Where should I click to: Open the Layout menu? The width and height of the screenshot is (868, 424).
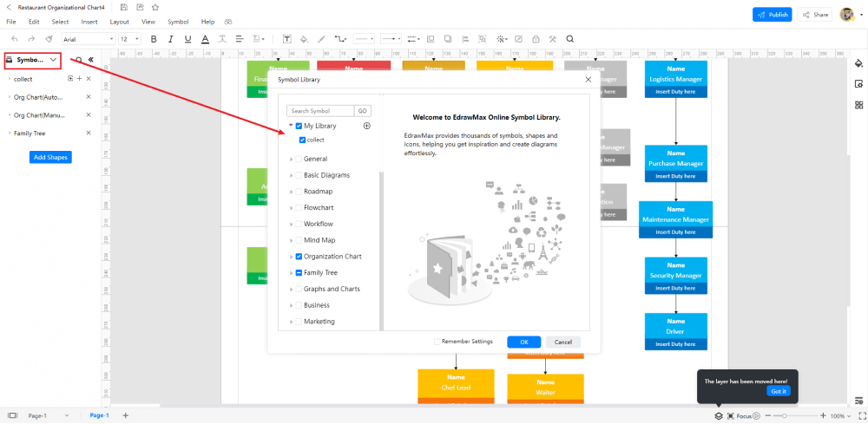coord(119,23)
